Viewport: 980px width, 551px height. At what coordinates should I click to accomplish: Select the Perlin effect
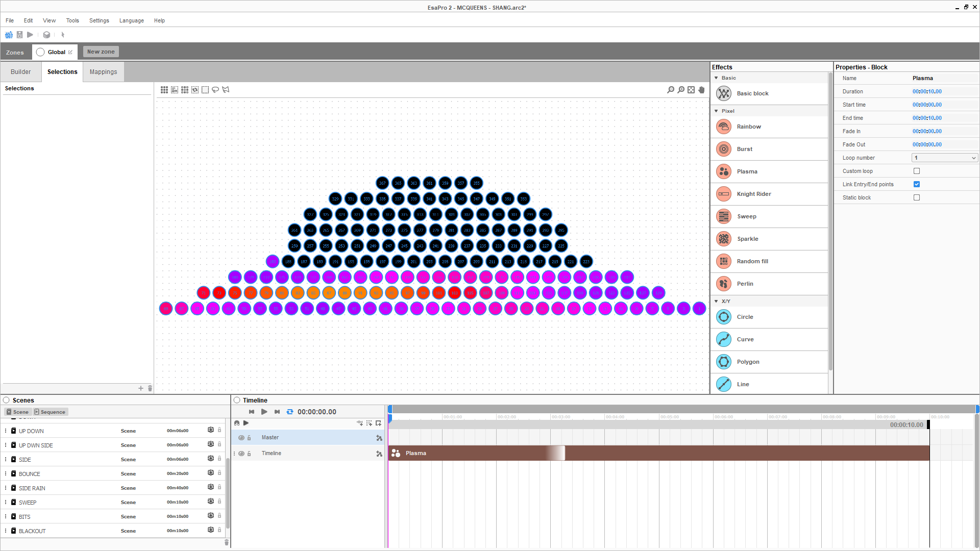coord(769,284)
